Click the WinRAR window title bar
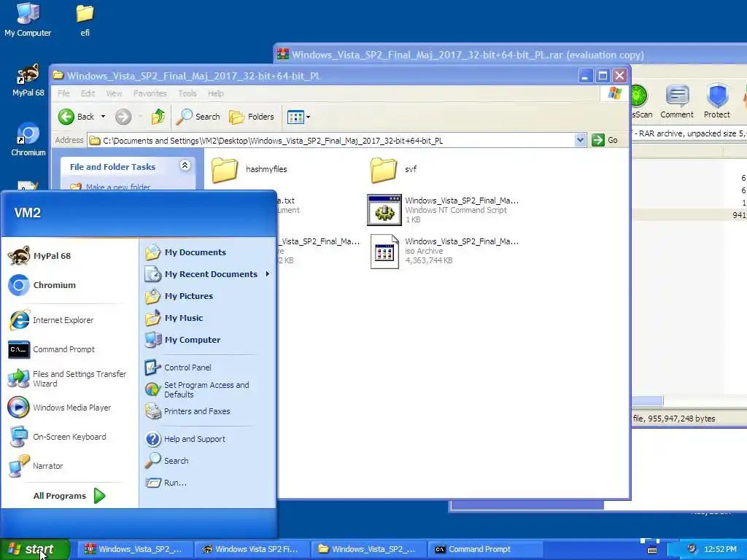This screenshot has height=560, width=747. (510, 54)
